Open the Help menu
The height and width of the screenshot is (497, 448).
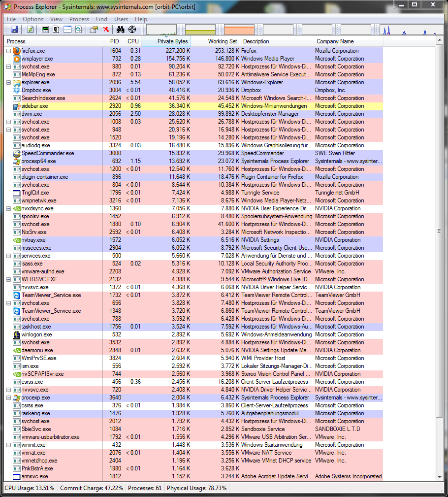[x=141, y=19]
